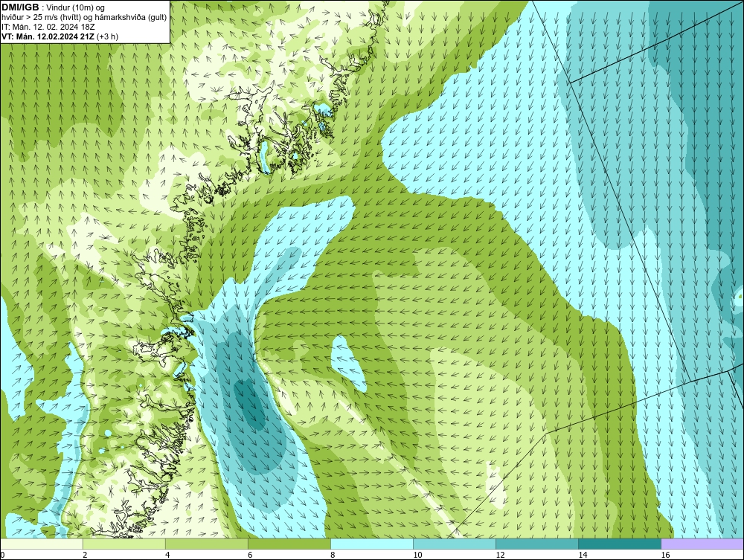Click the legend tick label 14
This screenshot has height=560, width=744.
(x=583, y=555)
